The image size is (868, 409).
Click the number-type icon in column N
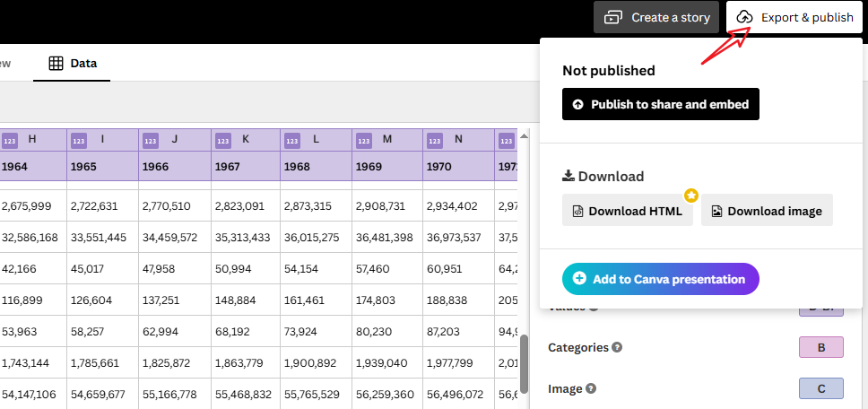[434, 140]
